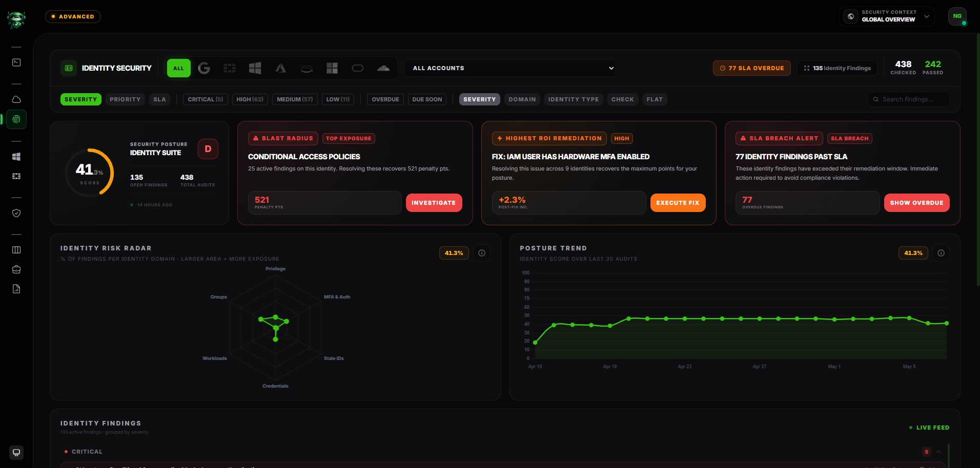Filter by Windows provider icon
Image resolution: width=980 pixels, height=468 pixels.
pyautogui.click(x=255, y=68)
